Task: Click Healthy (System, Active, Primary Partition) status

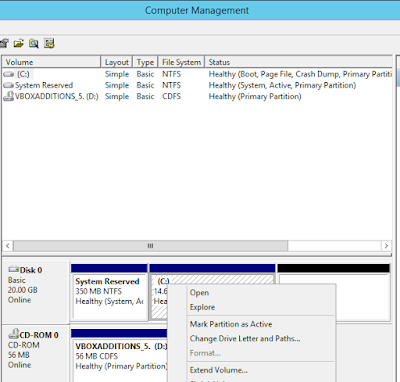Action: point(282,85)
